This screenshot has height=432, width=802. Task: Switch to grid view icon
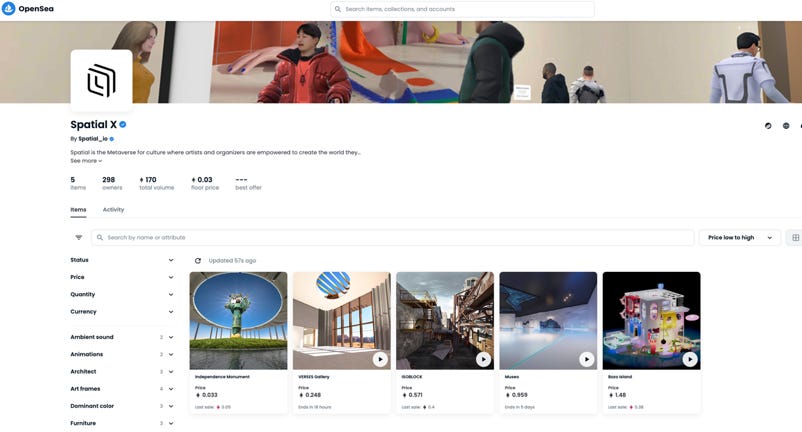795,237
